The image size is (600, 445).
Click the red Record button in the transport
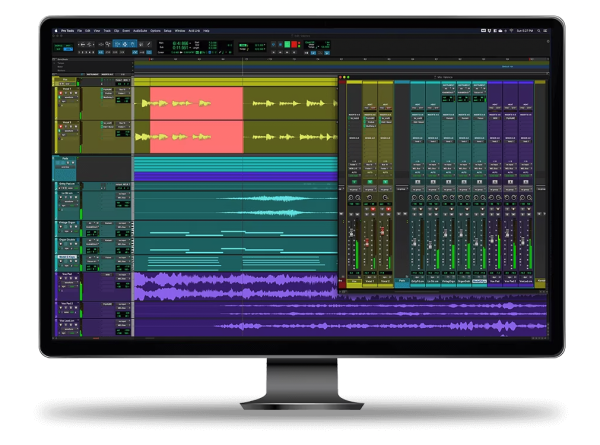point(294,44)
